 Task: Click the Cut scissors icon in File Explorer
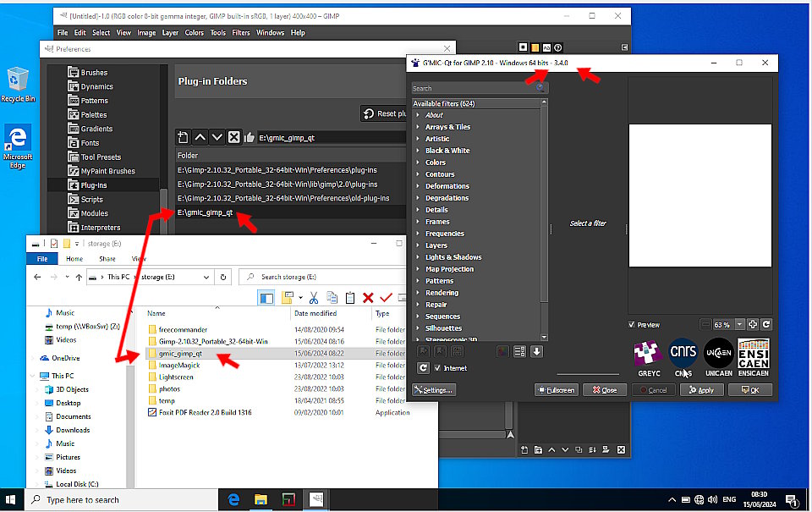(x=313, y=298)
